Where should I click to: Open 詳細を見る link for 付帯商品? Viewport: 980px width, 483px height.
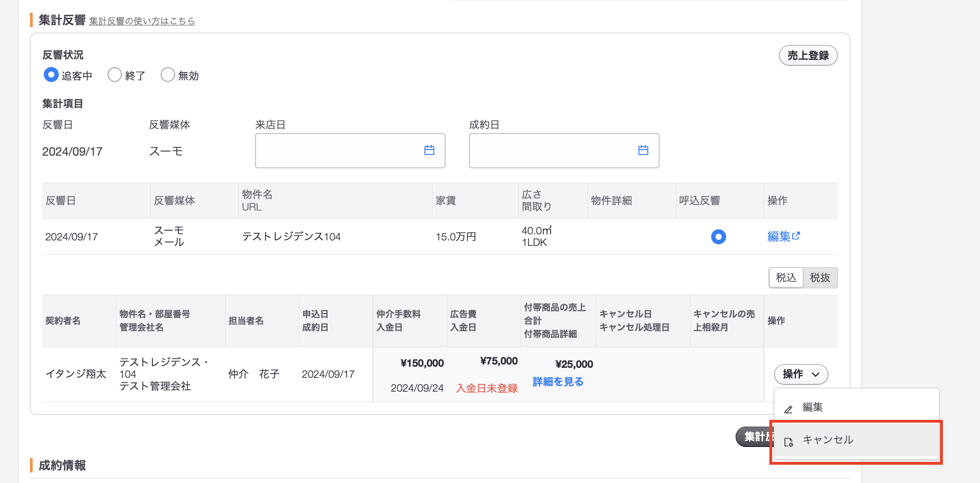tap(558, 382)
